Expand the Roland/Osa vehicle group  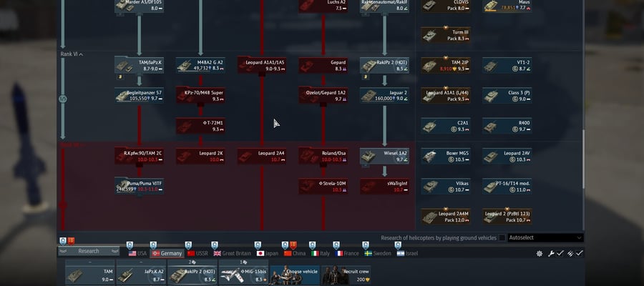[323, 157]
